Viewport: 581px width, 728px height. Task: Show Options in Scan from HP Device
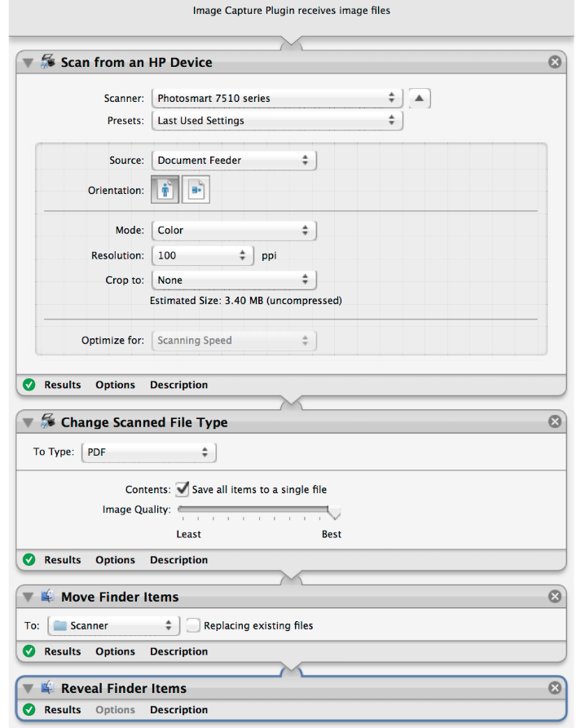tap(115, 385)
